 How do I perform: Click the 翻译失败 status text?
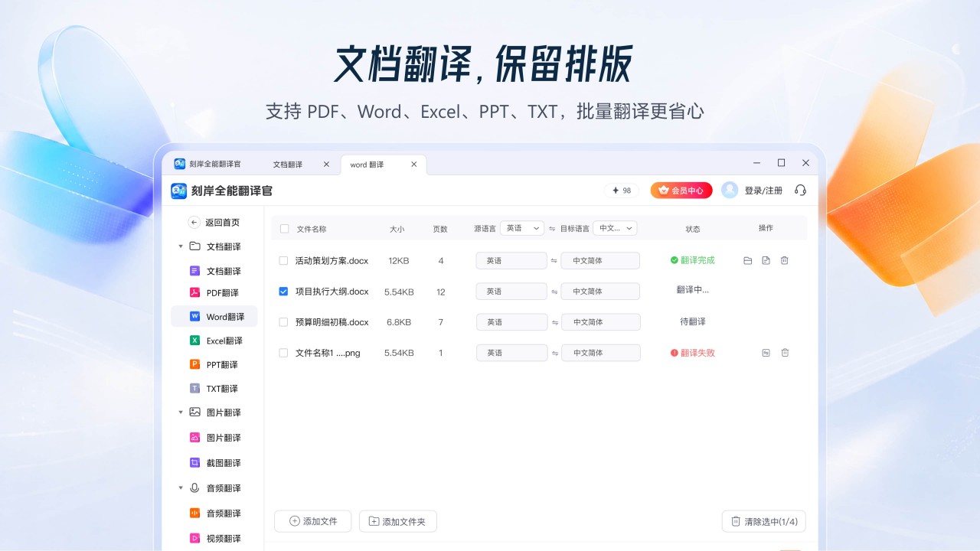click(697, 353)
